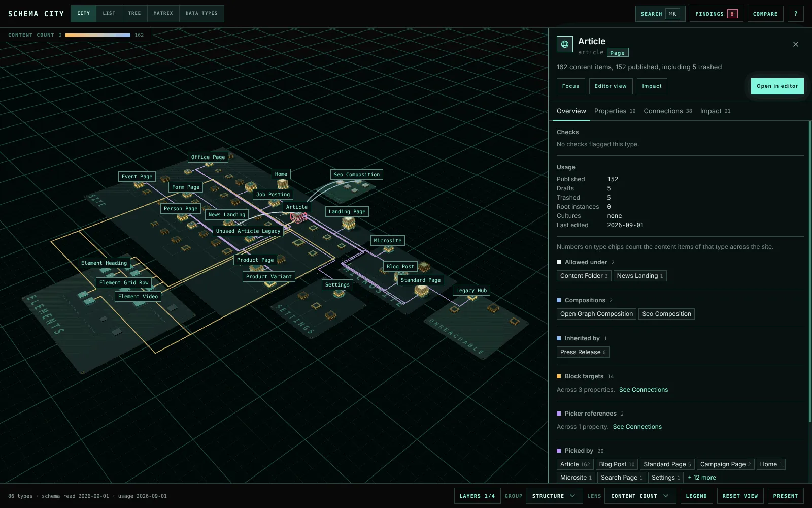The image size is (812, 508).
Task: Open the help question mark button
Action: [796, 14]
